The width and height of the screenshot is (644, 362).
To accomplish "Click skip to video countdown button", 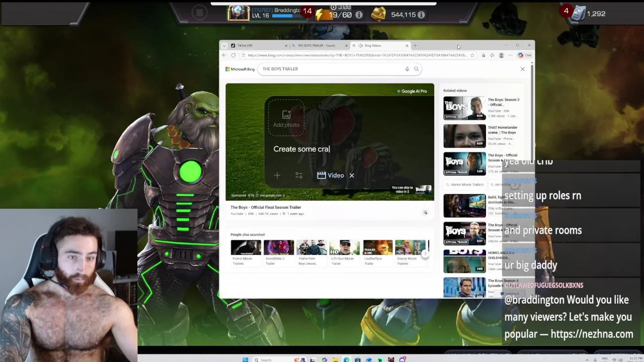I will (x=411, y=189).
